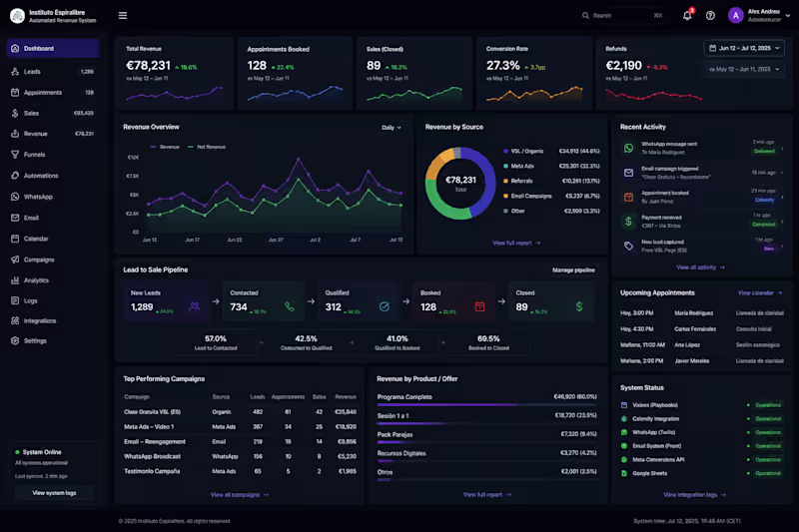Click the Meta Conversions API status icon

tap(624, 460)
